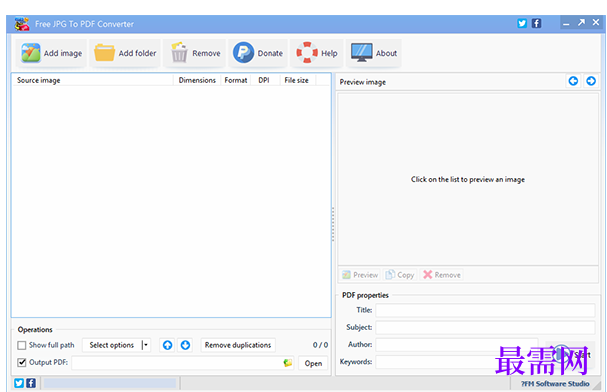607x392 pixels.
Task: Sort by Format column header
Action: click(236, 80)
